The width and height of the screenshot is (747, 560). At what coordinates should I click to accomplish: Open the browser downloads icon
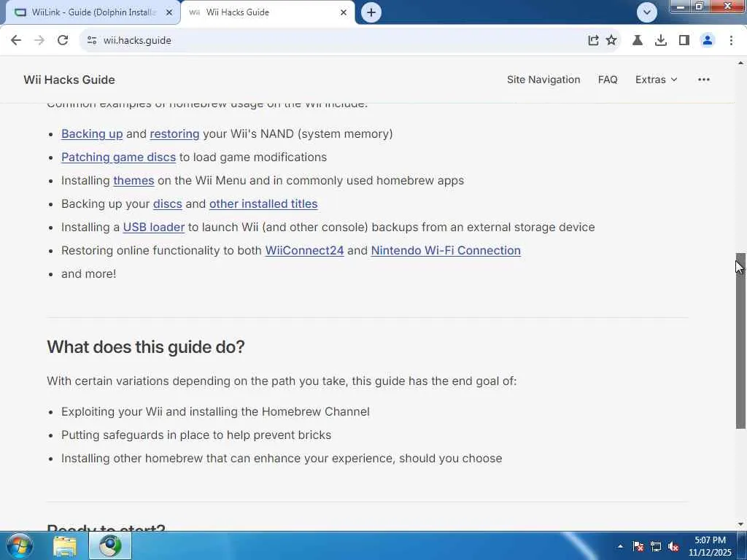point(661,41)
